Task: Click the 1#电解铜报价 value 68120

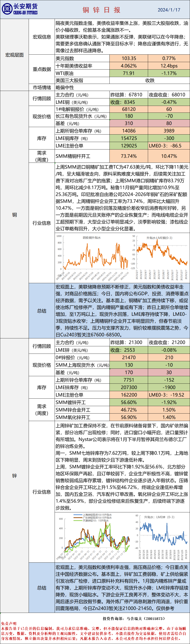Action: pyautogui.click(x=129, y=109)
